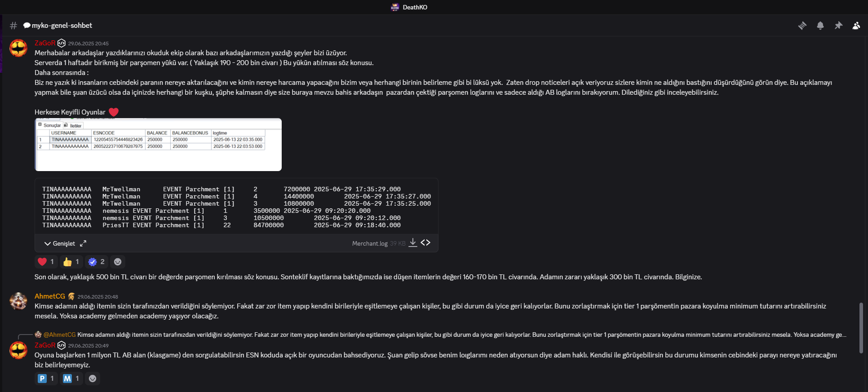
Task: Show pinned messages pin icon
Action: pyautogui.click(x=838, y=26)
